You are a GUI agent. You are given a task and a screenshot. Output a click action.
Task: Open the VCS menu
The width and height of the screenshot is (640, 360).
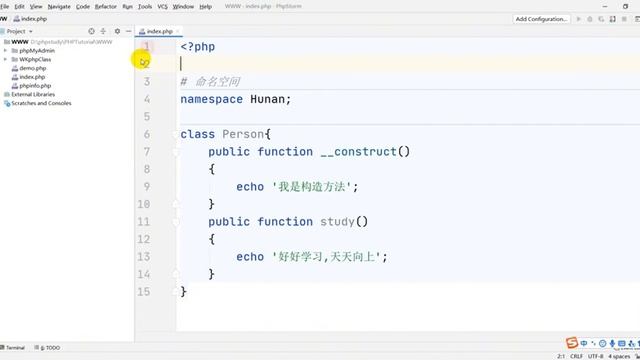pyautogui.click(x=162, y=7)
